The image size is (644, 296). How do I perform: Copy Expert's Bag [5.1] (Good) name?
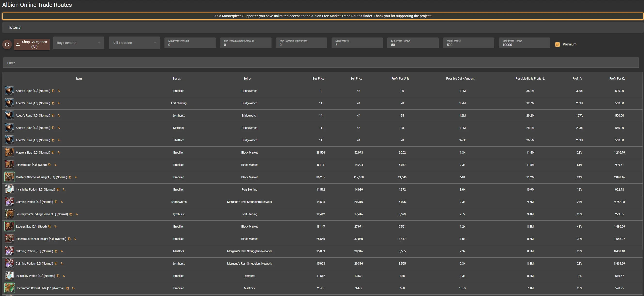coord(49,226)
